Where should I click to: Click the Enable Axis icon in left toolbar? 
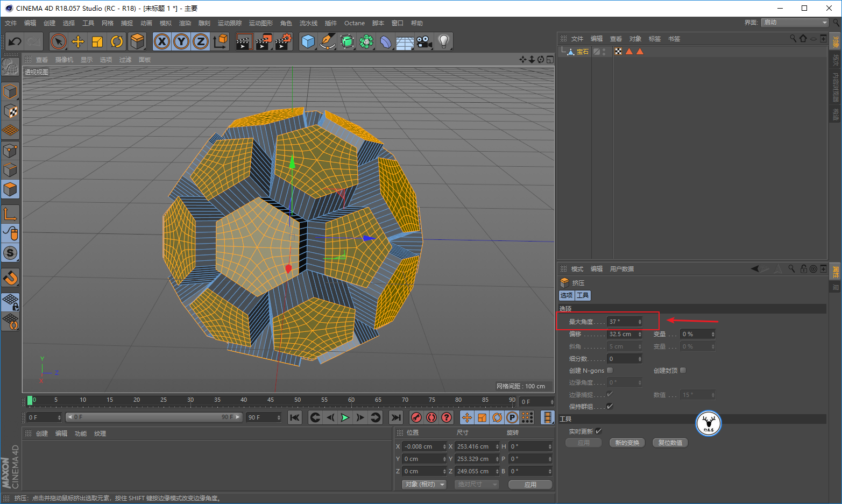[x=10, y=214]
